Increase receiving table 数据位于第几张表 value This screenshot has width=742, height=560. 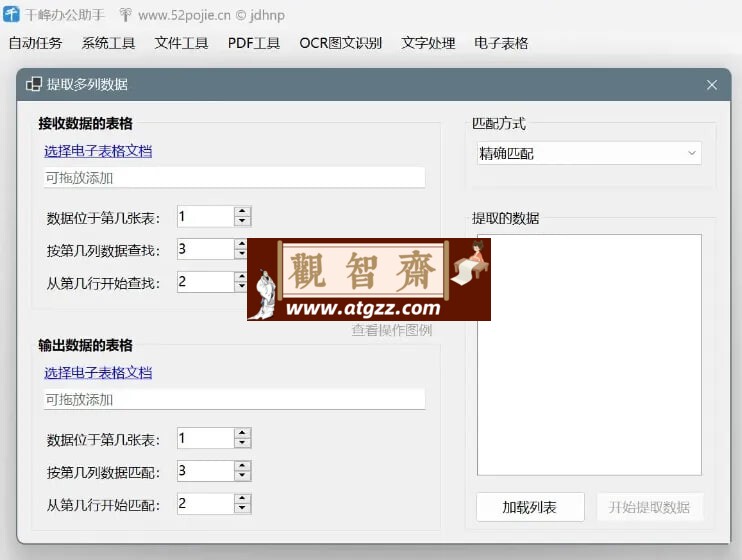click(242, 212)
